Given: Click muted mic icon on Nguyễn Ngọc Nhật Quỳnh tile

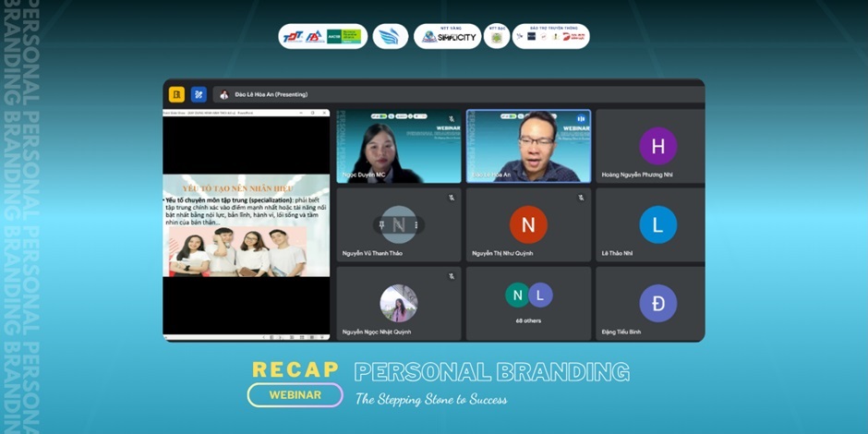Looking at the screenshot, I should pyautogui.click(x=452, y=276).
